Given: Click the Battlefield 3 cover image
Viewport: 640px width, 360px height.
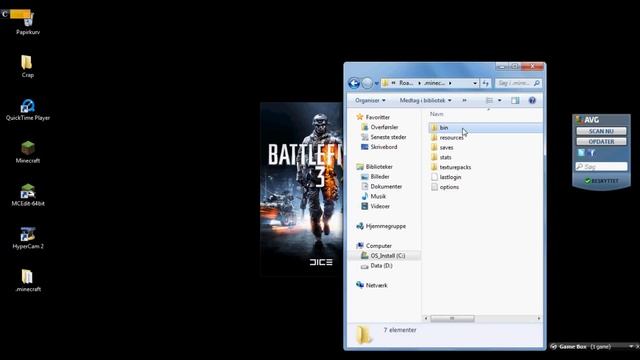Looking at the screenshot, I should pos(301,189).
